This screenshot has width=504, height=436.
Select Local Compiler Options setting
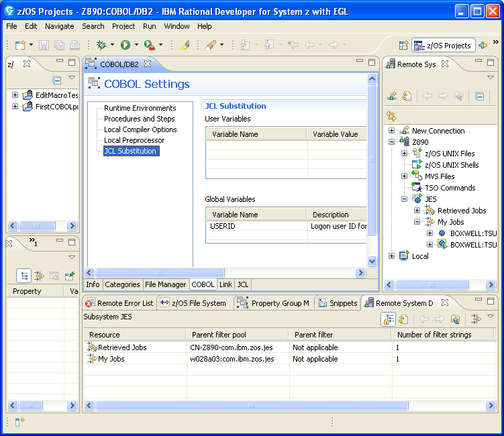140,129
